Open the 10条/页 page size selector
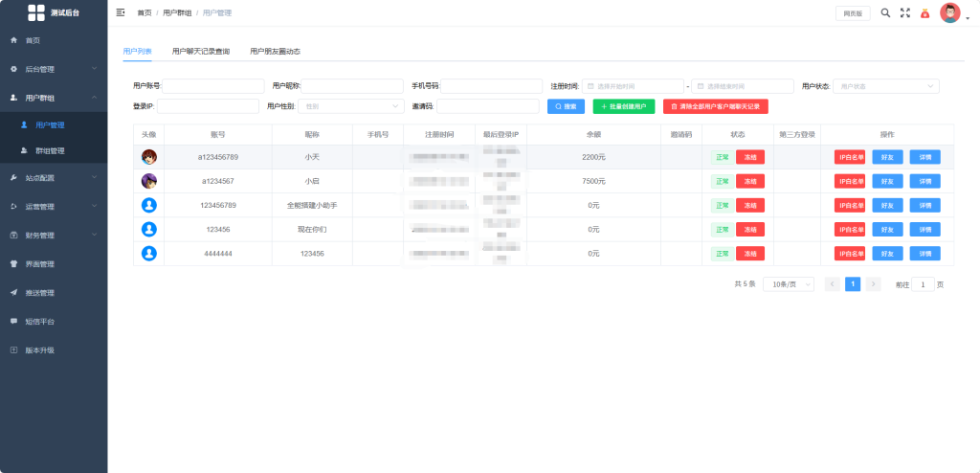Viewport: 980px width, 473px height. 789,284
